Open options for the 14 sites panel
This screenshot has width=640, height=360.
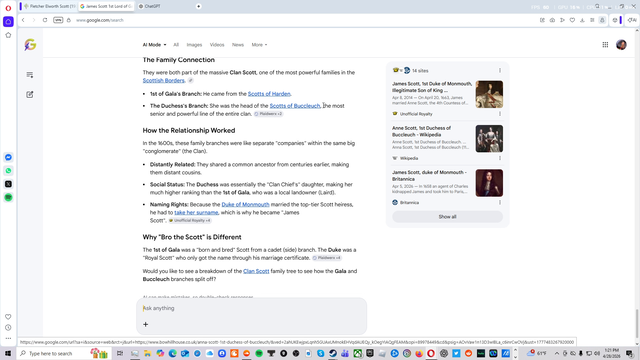tap(500, 71)
